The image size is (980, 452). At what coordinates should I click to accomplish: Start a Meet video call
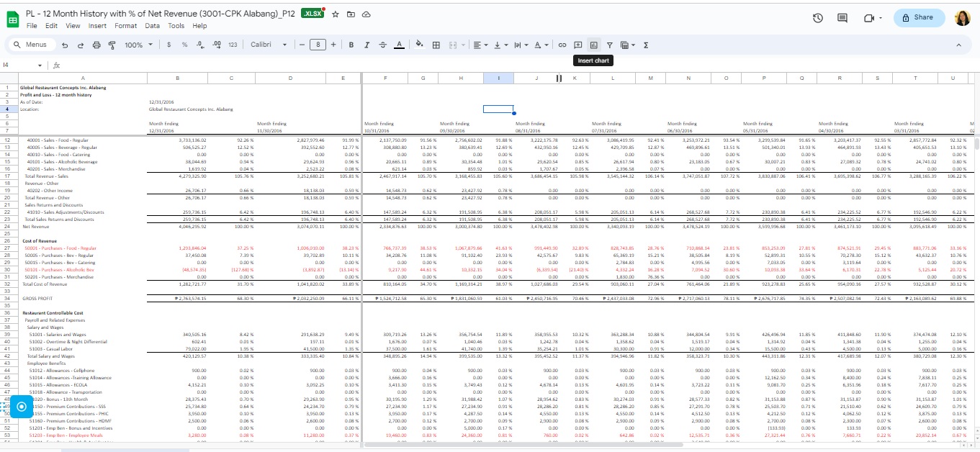(x=869, y=18)
